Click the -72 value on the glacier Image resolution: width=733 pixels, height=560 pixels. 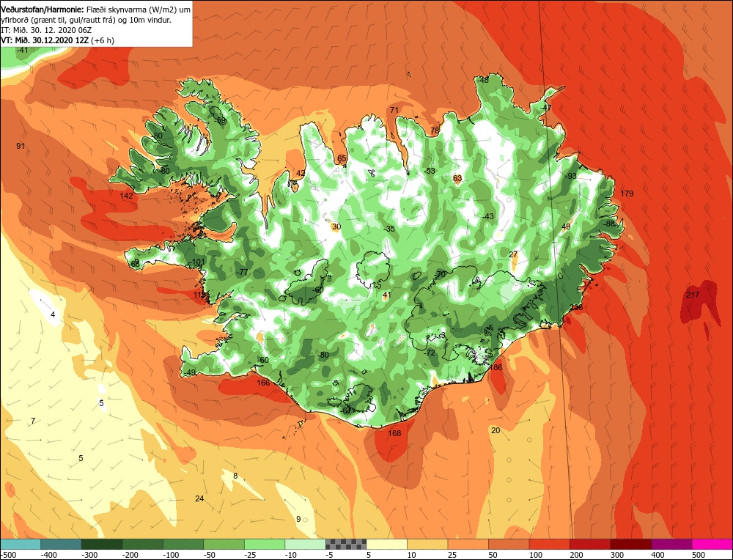pyautogui.click(x=429, y=353)
